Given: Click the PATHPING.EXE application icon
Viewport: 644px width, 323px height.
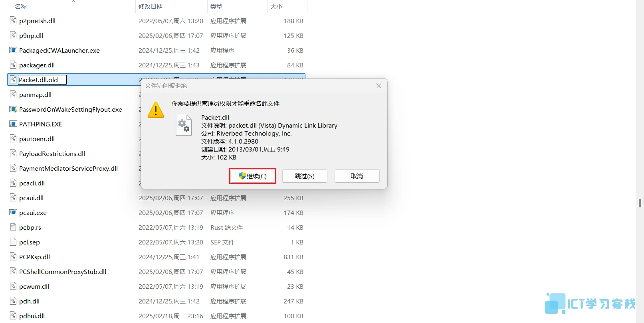Looking at the screenshot, I should (13, 124).
